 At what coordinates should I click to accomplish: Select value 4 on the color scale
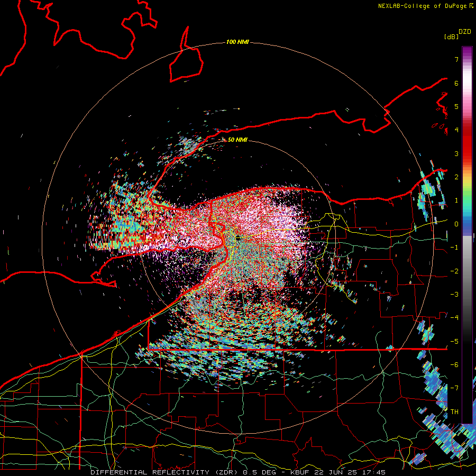[456, 130]
